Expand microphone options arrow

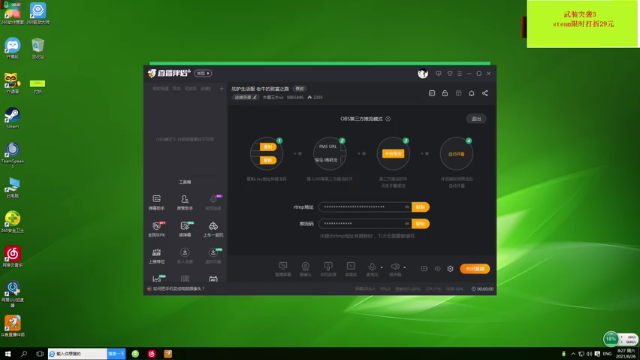tap(382, 267)
